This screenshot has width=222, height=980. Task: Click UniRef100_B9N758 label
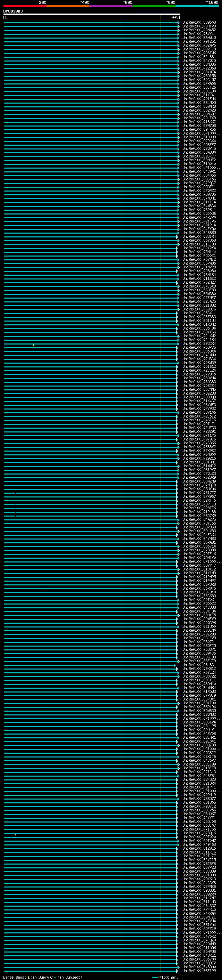click(x=199, y=125)
